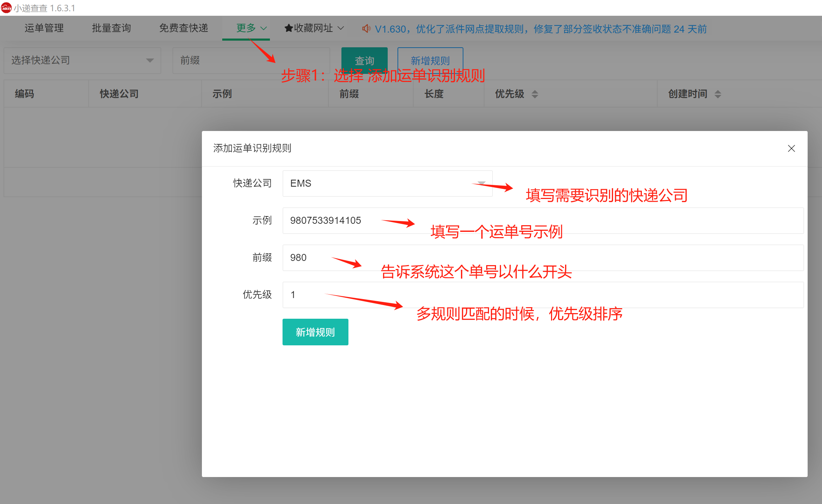Click the outlined 新增规则 button in toolbar

click(x=430, y=60)
